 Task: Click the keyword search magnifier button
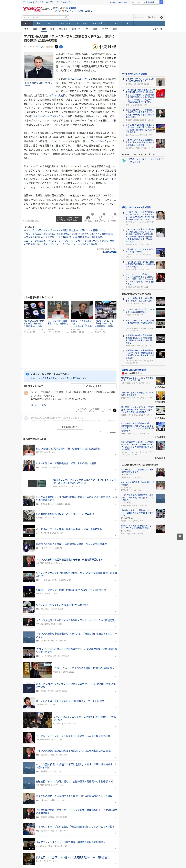click(x=66, y=18)
